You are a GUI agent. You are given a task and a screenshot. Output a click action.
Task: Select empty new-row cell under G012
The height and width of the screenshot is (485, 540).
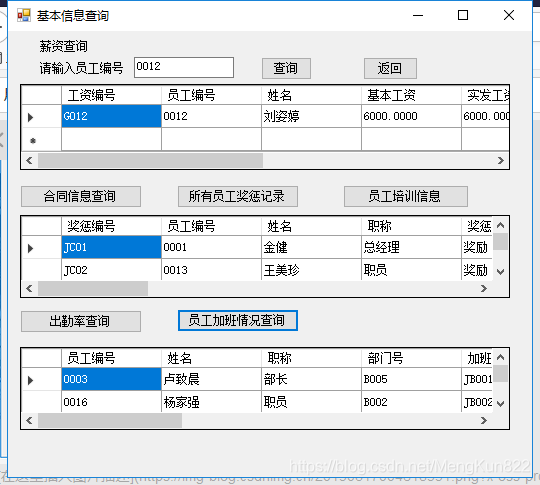point(111,140)
